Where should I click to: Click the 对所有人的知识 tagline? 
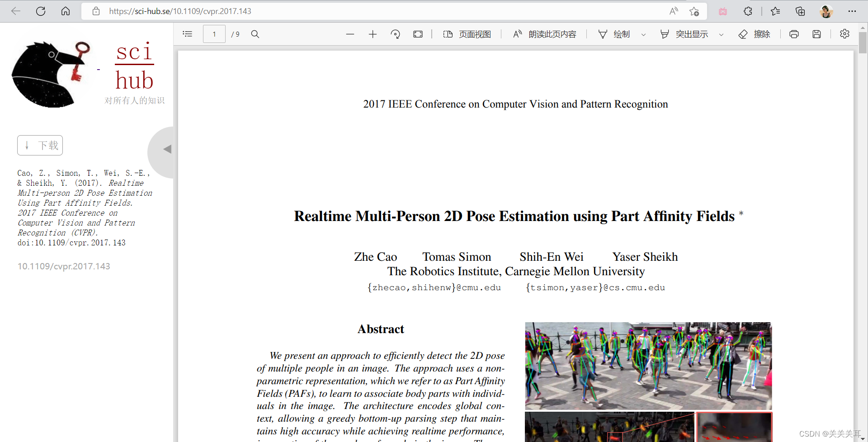[135, 100]
